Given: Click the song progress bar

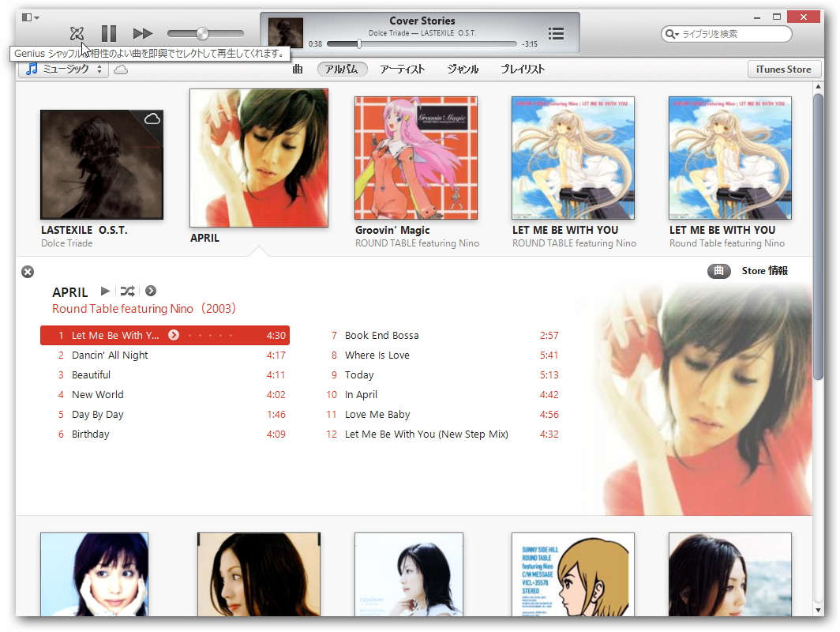Looking at the screenshot, I should coord(422,44).
